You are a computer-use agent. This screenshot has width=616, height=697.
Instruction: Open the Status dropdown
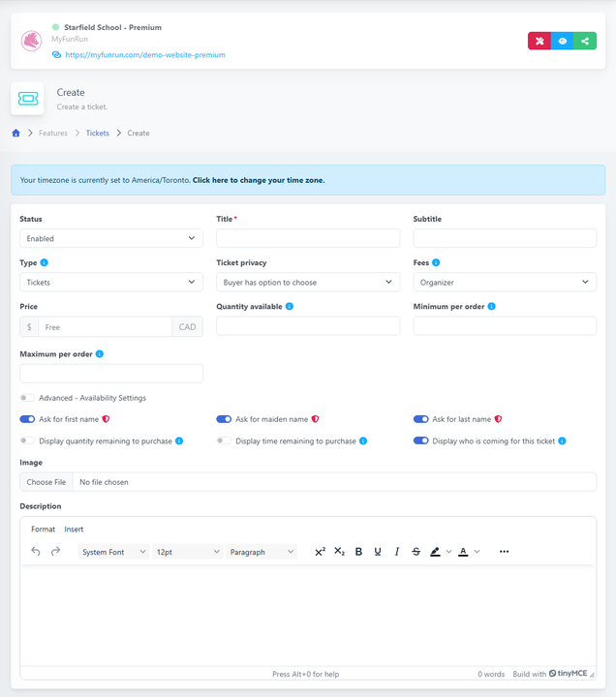(111, 238)
